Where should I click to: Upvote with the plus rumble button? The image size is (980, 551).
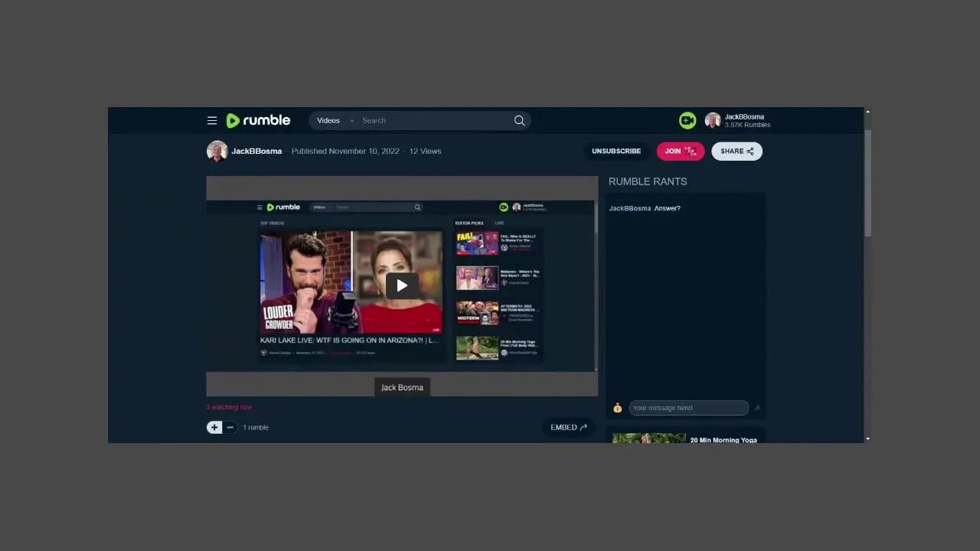tap(214, 427)
